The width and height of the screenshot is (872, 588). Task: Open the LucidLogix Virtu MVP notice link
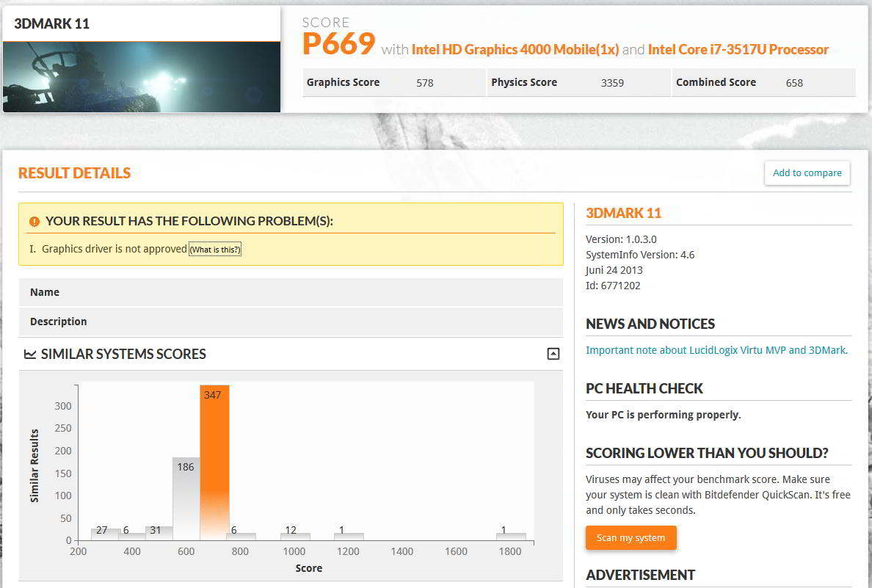pos(716,350)
